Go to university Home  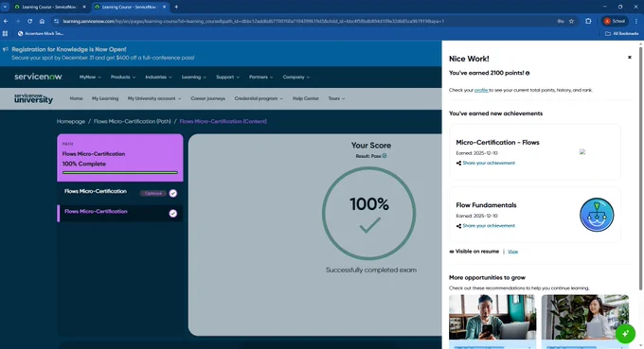76,98
